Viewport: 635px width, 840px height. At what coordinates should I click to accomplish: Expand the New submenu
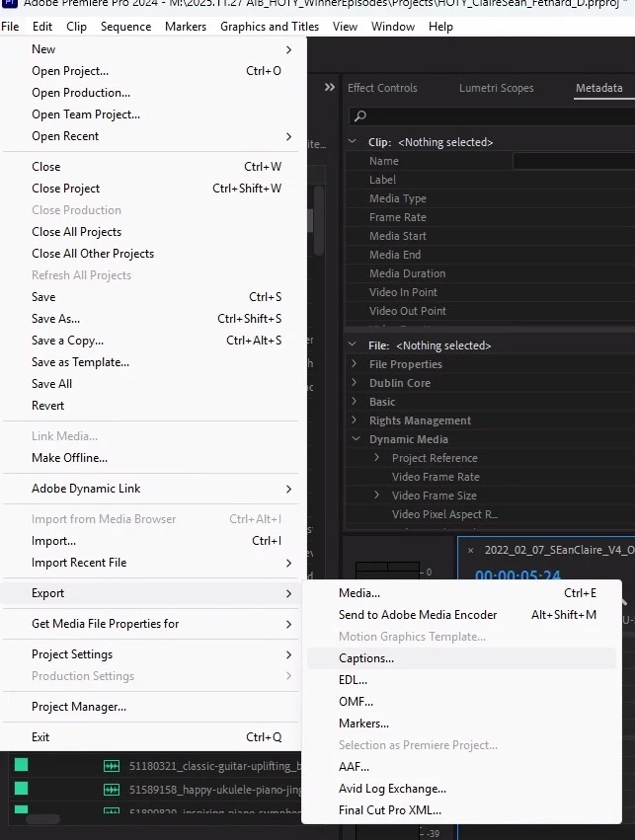[150, 49]
